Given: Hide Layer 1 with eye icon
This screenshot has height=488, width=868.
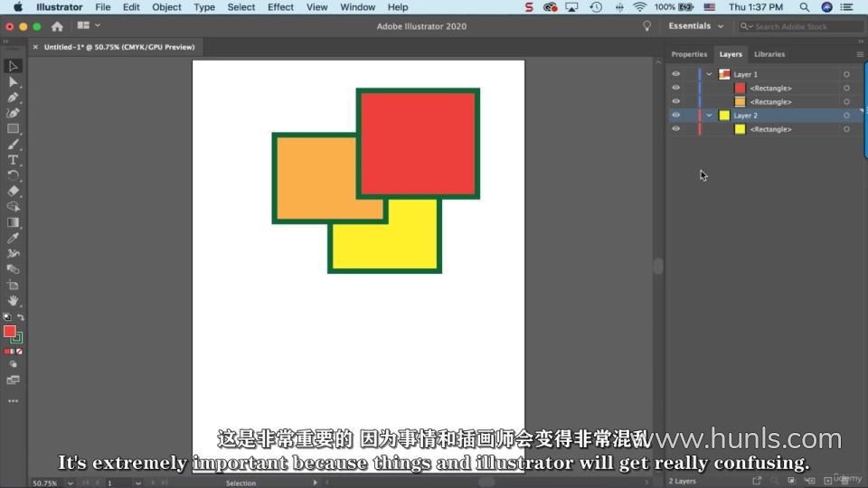Looking at the screenshot, I should coord(676,74).
